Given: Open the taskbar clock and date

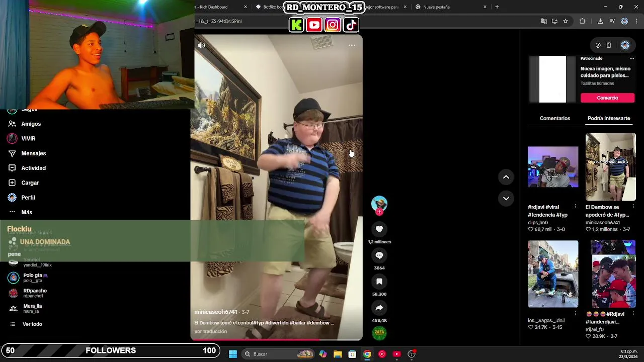Looking at the screenshot, I should click(x=629, y=354).
